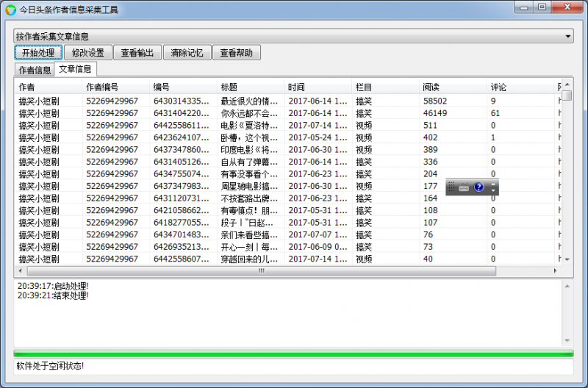Sort table by 时间 column header

click(318, 87)
